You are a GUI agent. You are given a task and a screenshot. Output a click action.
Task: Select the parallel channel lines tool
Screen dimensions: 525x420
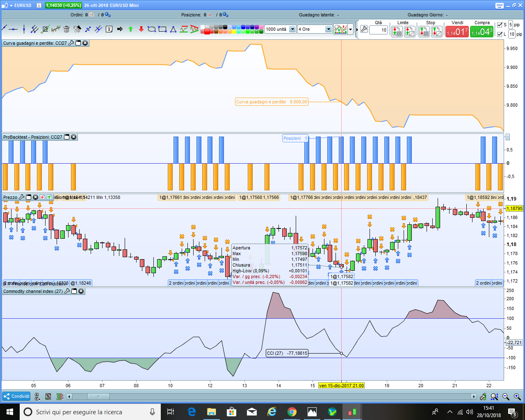point(34,29)
